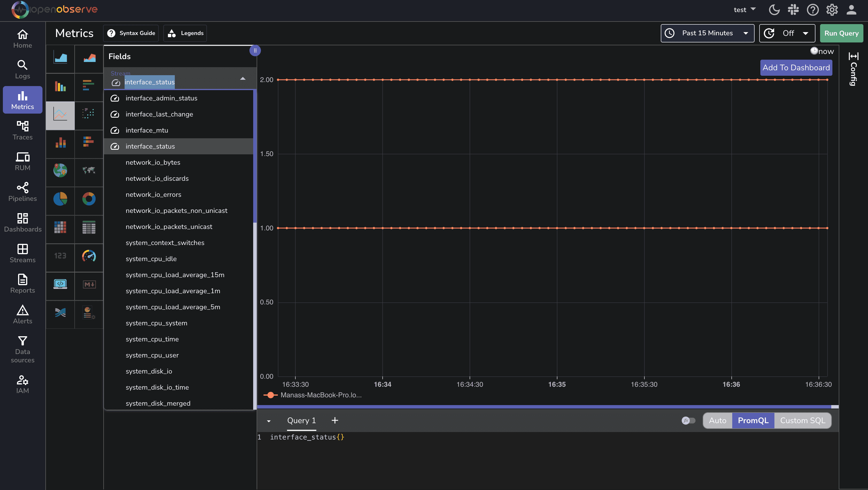868x490 pixels.
Task: Open the Pipelines section in sidebar
Action: tap(23, 192)
